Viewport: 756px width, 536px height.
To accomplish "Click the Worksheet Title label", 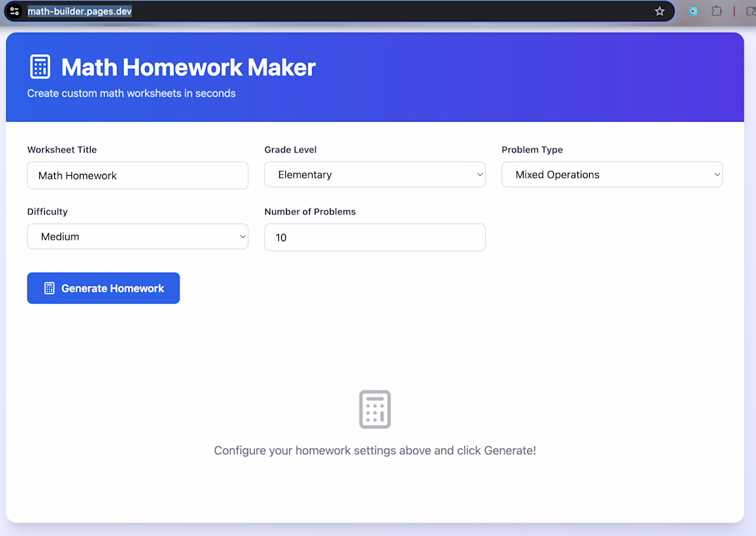I will [x=62, y=150].
